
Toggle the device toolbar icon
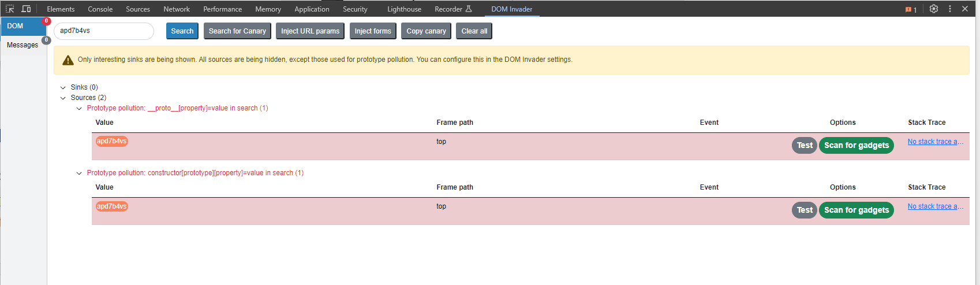coord(26,9)
